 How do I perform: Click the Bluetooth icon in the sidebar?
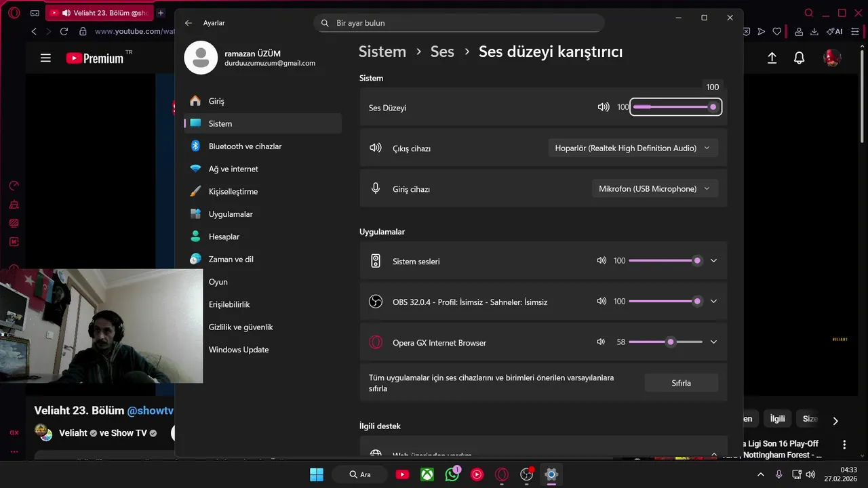(195, 146)
